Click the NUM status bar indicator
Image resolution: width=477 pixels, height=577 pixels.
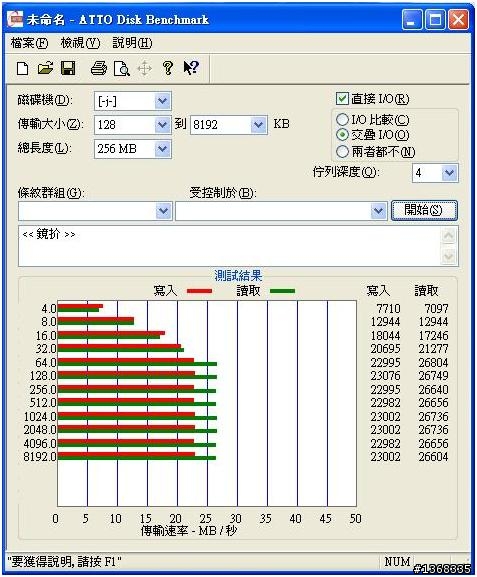397,562
